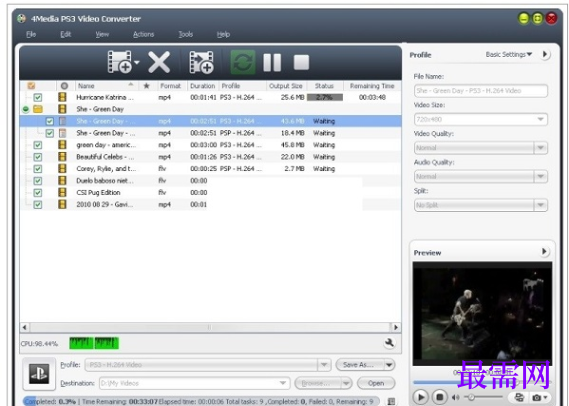
Task: Stop the preview playback
Action: tap(440, 397)
